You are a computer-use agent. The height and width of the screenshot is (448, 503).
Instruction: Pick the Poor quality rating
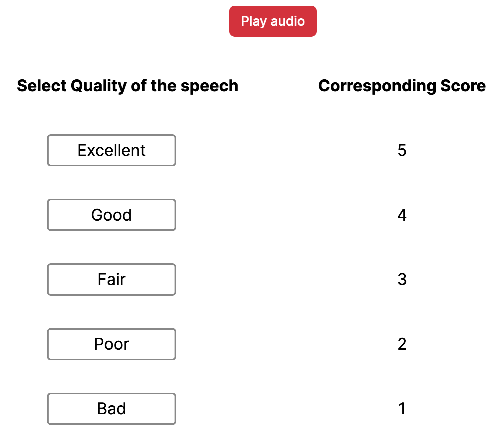coord(111,344)
